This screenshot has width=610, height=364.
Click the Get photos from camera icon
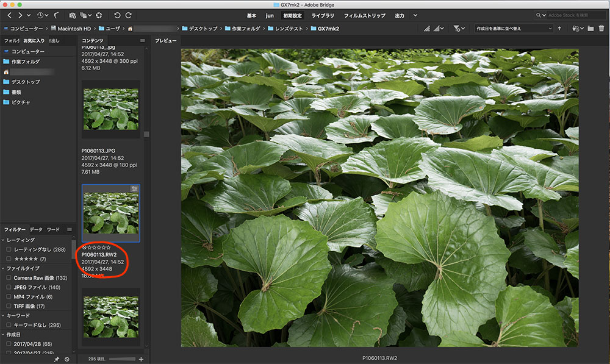[73, 15]
